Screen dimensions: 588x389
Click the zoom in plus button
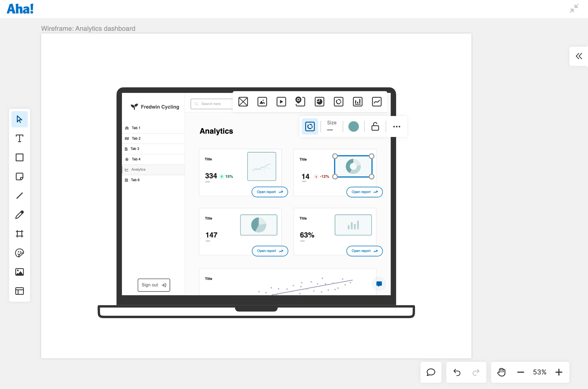559,372
